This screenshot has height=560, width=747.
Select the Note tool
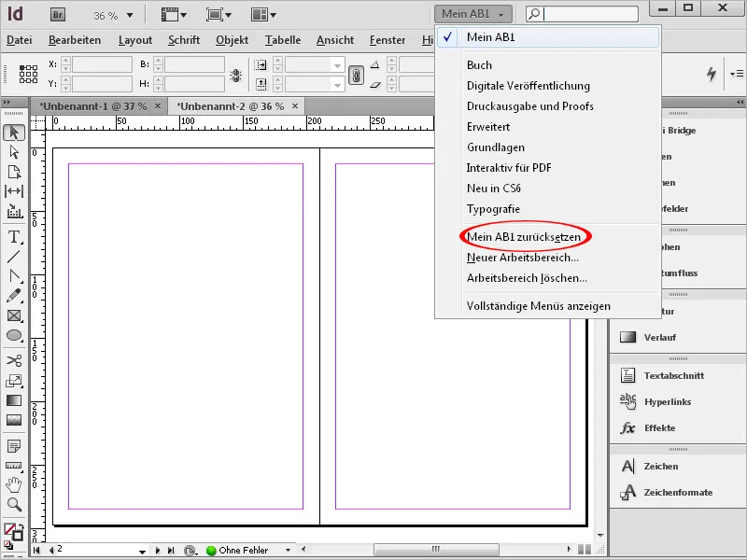14,446
